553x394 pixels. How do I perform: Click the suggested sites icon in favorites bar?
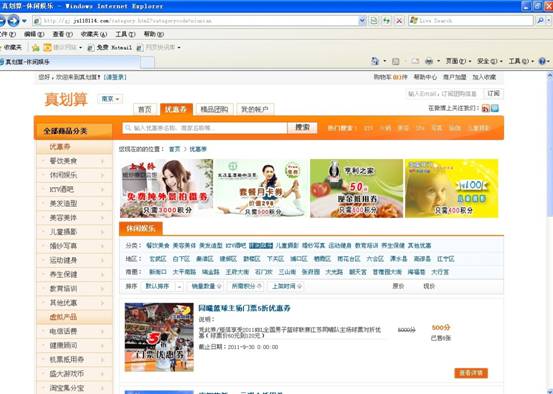point(47,47)
